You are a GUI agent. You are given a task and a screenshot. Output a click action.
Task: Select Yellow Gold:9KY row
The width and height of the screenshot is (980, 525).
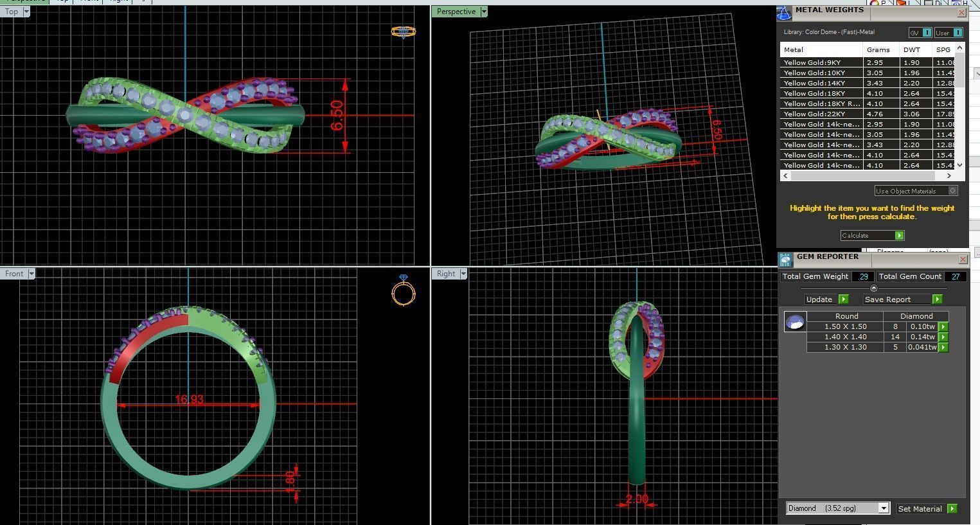[x=868, y=62]
